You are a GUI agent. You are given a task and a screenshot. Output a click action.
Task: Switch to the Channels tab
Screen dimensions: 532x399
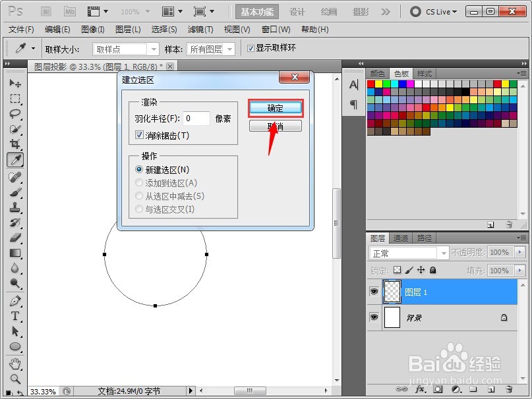click(401, 238)
